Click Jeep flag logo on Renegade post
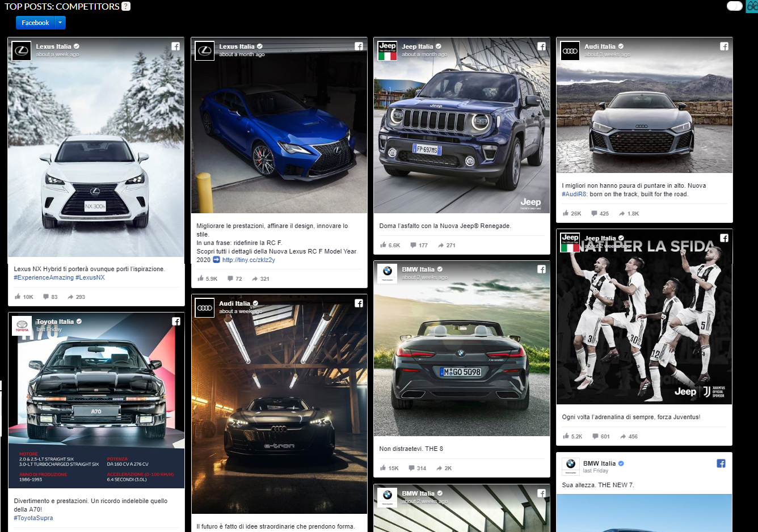 (388, 51)
